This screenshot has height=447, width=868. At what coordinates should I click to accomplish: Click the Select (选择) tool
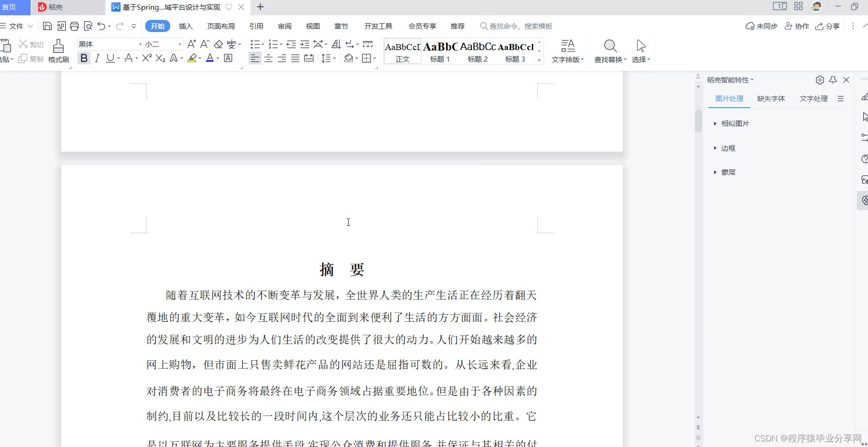[x=641, y=51]
